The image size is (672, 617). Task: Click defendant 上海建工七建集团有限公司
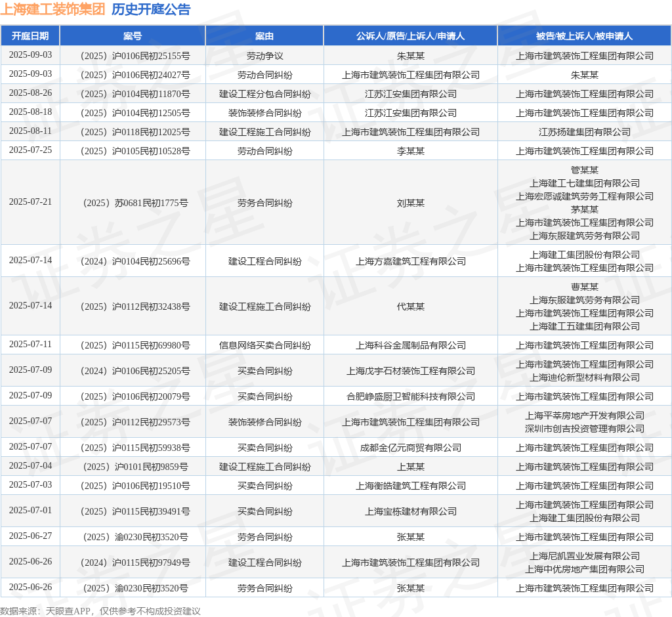tap(585, 183)
